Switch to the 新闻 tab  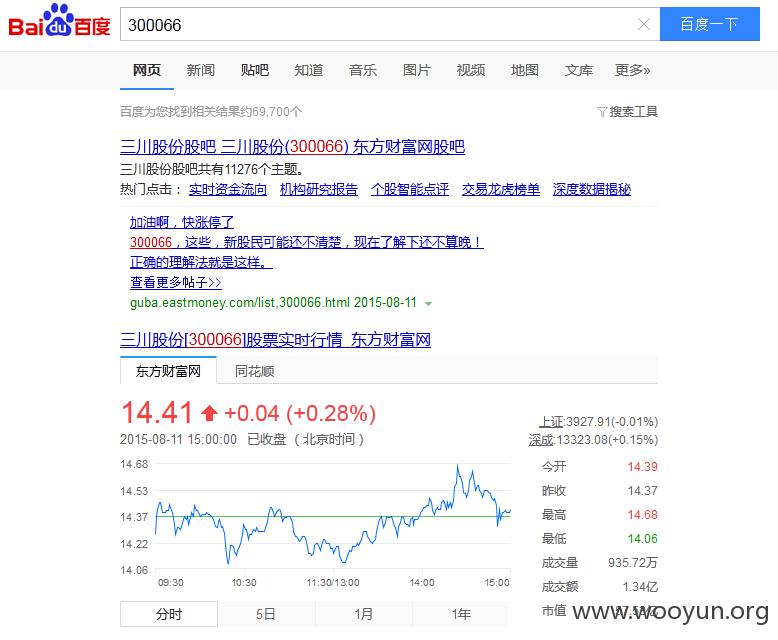coord(200,70)
